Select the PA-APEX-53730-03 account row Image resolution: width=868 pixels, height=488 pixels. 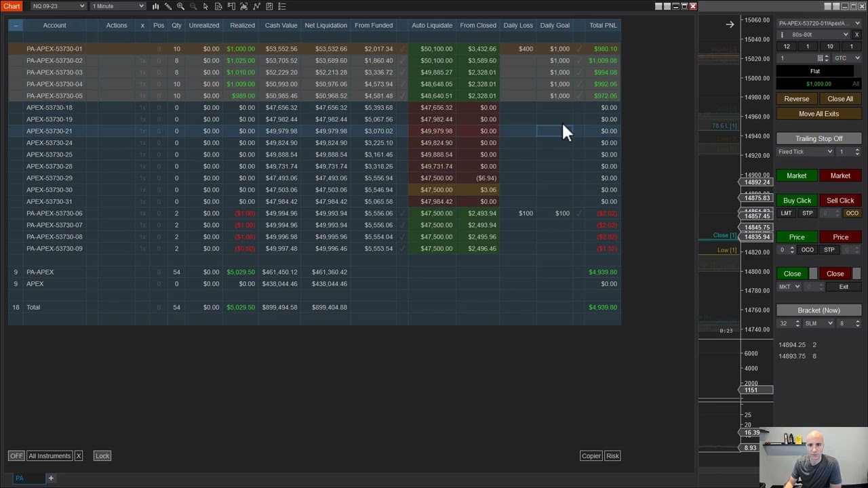coord(314,73)
